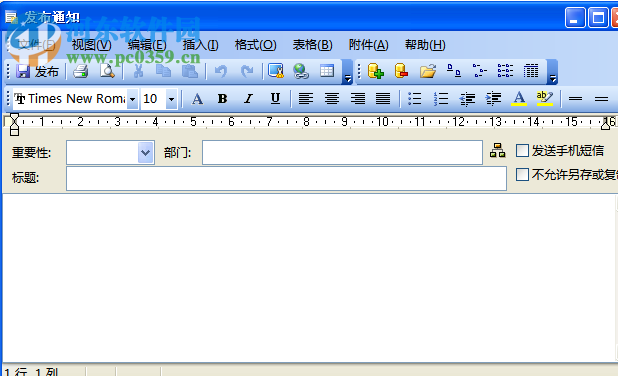Viewport: 618px width, 376px height.
Task: Click the 发布 publish button
Action: pos(37,72)
